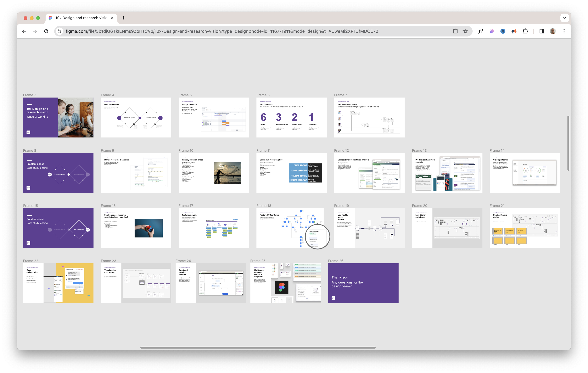Select Frame 6 SDLC process thumbnail
588x373 pixels.
tap(291, 117)
